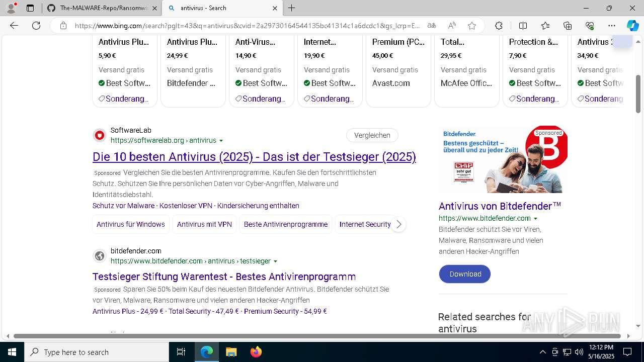644x362 pixels.
Task: Click the SoftwareLab site favicon
Action: coord(100,135)
